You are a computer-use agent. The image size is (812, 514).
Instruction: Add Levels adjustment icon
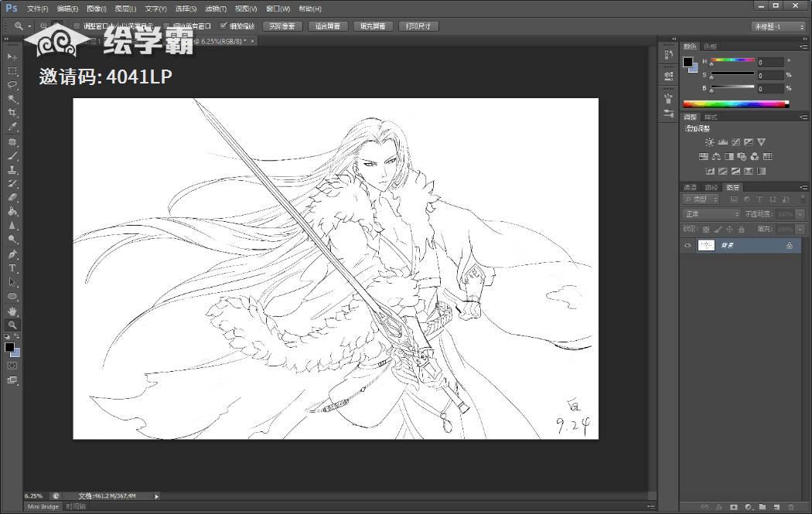(x=722, y=142)
